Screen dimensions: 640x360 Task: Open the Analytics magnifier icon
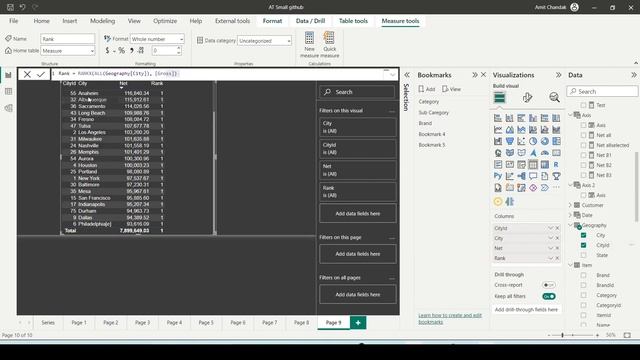pos(554,98)
